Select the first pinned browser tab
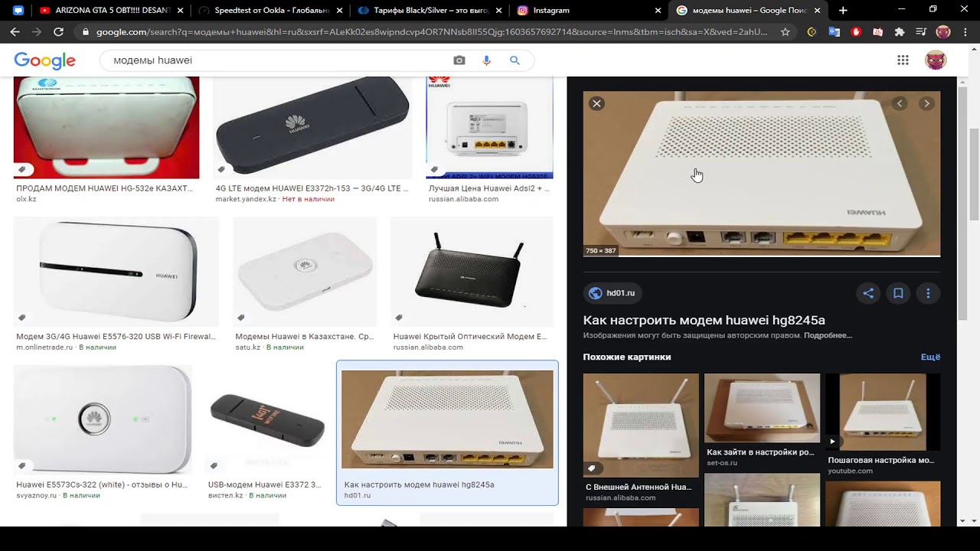Image resolution: width=980 pixels, height=551 pixels. pyautogui.click(x=18, y=11)
